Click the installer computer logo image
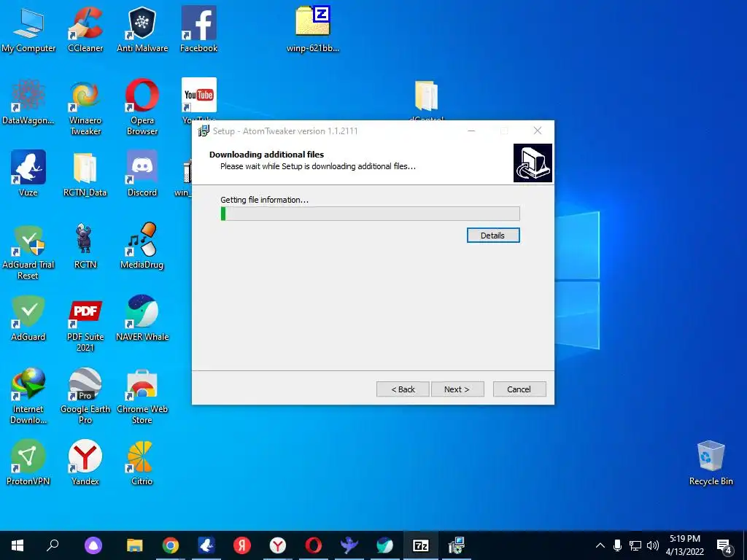This screenshot has width=747, height=560. 533,163
